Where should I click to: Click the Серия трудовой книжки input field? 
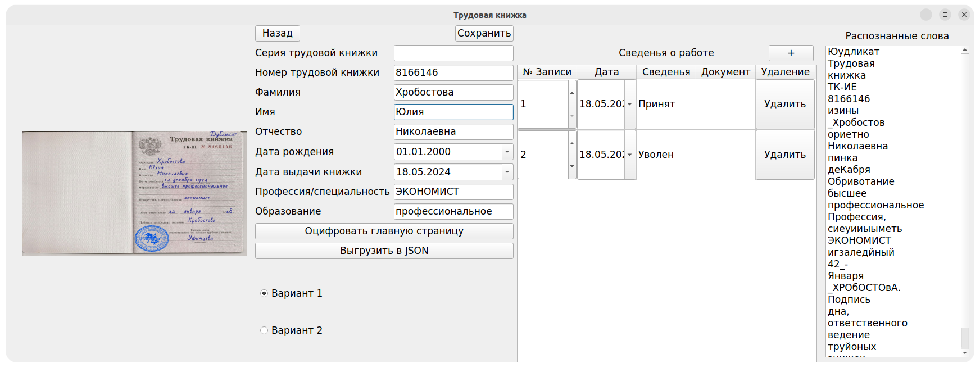[453, 53]
